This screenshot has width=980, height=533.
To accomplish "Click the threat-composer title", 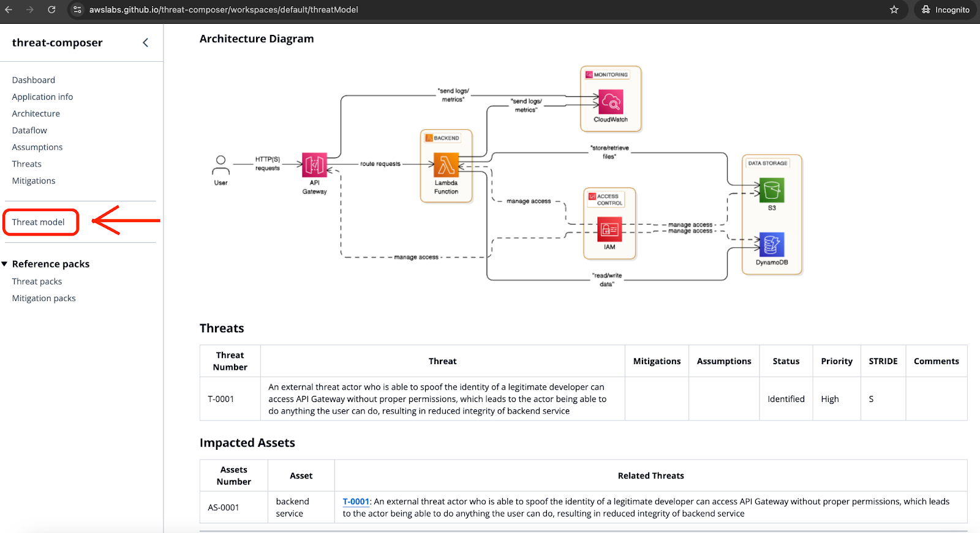I will tap(58, 43).
